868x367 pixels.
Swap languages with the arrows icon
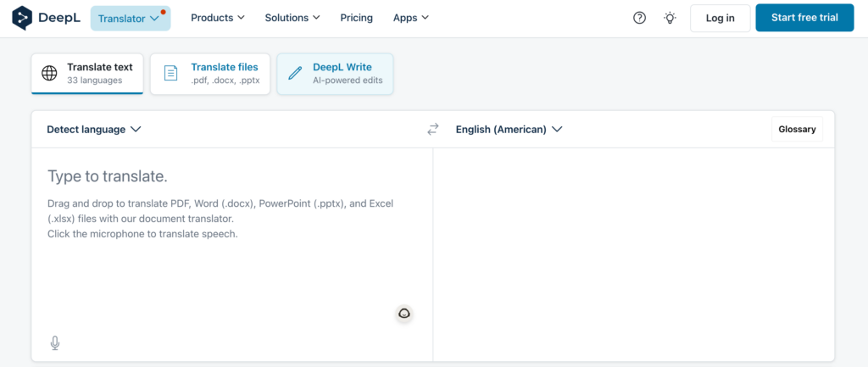pyautogui.click(x=433, y=130)
